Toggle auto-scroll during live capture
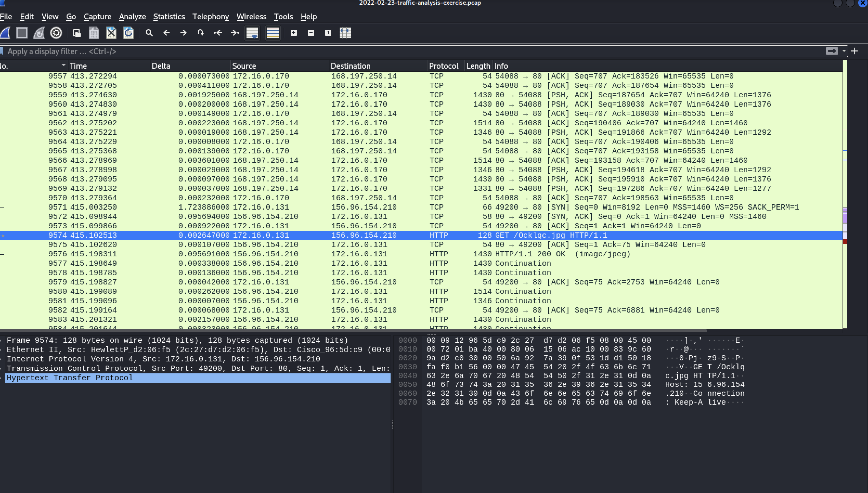 [252, 33]
